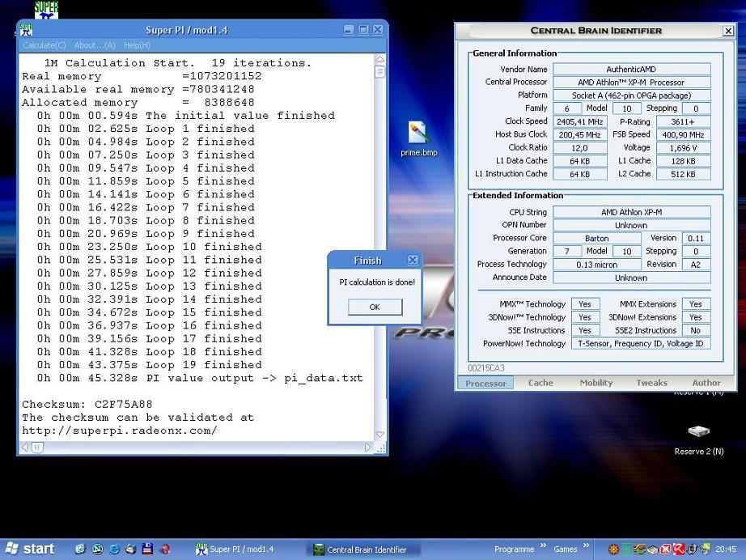Click the red X tray icon

pos(666,549)
